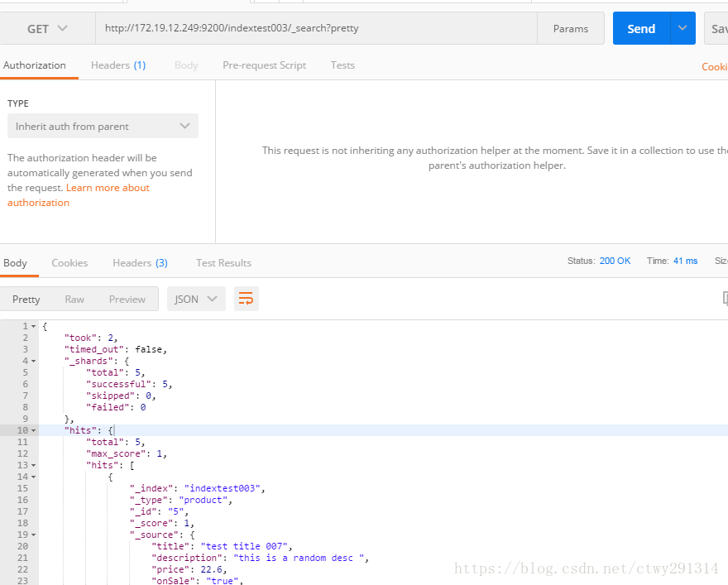Collapse the "_source" object at line 19
This screenshot has width=728, height=585.
click(33, 535)
